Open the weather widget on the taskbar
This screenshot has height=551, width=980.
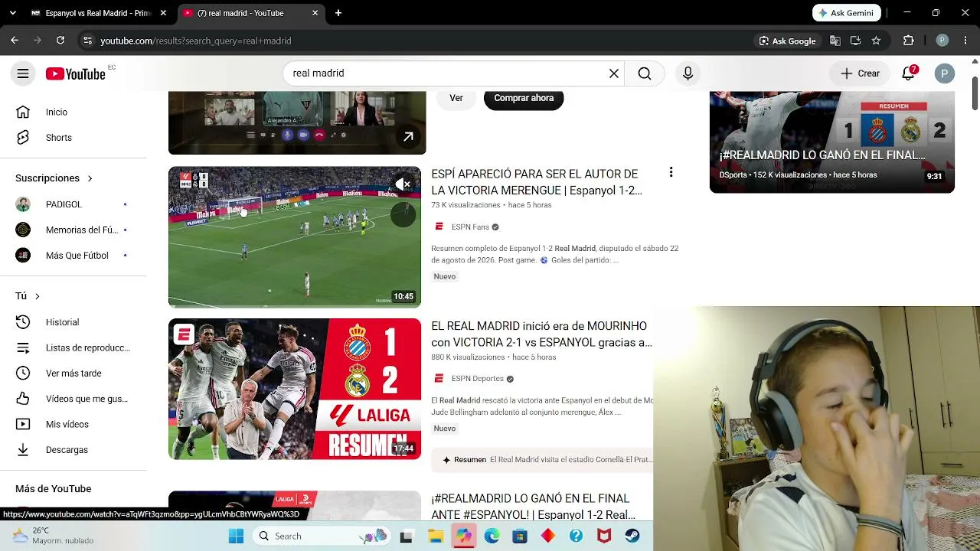coord(54,536)
